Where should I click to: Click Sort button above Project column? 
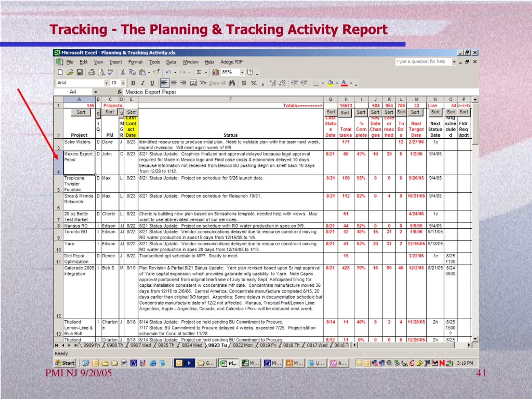(81, 112)
